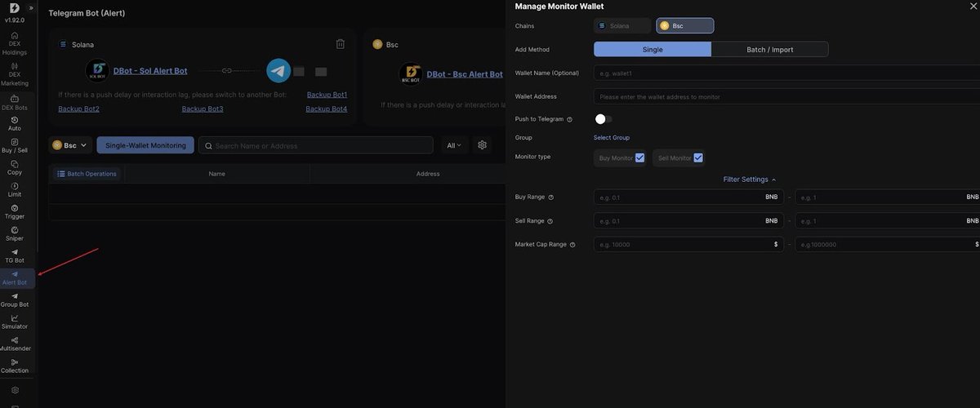The width and height of the screenshot is (980, 408).
Task: Click Name column header
Action: click(x=216, y=174)
